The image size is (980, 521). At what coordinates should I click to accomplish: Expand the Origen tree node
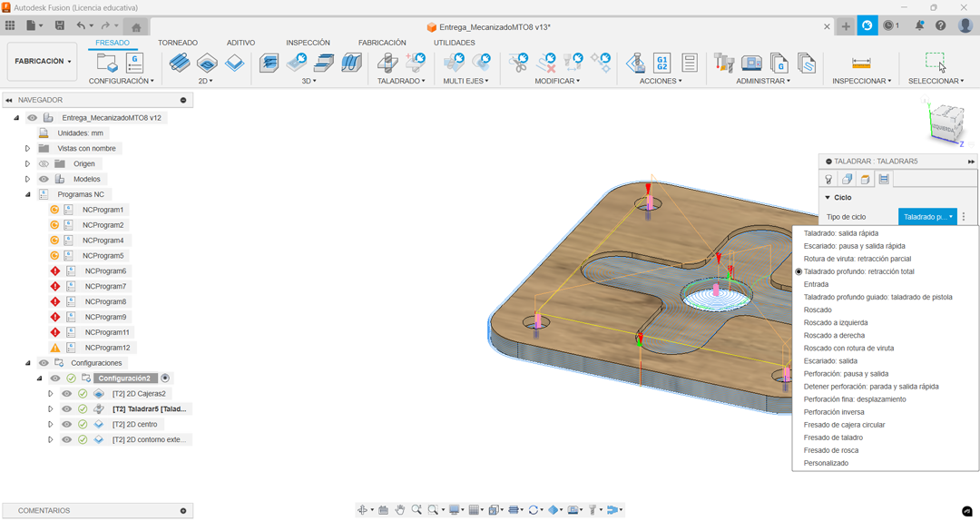coord(27,164)
